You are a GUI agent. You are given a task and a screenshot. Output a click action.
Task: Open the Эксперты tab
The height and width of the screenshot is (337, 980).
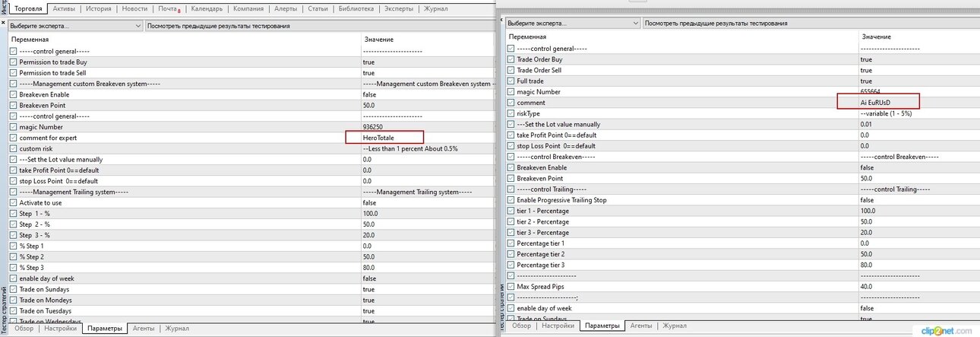coord(399,9)
